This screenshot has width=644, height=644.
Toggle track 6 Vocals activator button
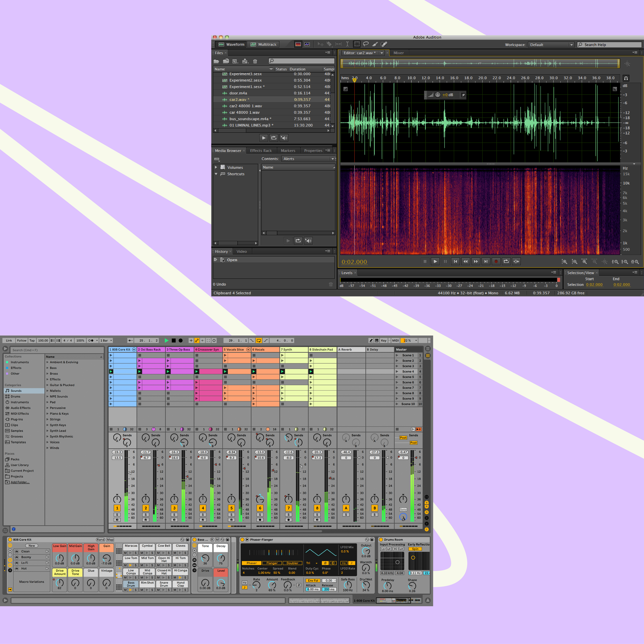260,508
